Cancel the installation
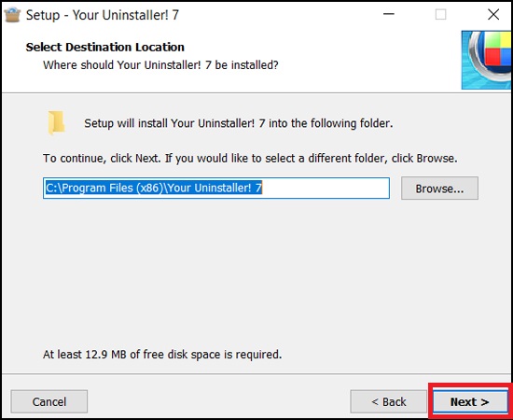This screenshot has width=513, height=420. click(x=49, y=401)
